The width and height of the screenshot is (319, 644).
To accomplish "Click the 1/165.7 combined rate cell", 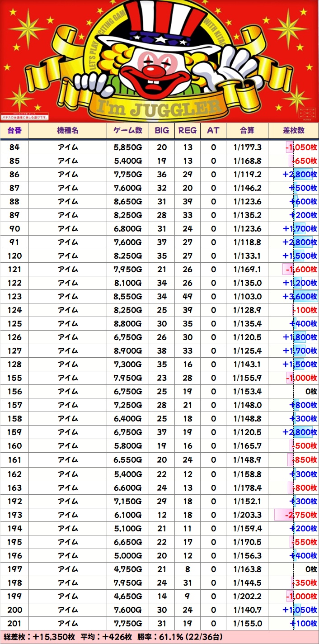I will [247, 446].
